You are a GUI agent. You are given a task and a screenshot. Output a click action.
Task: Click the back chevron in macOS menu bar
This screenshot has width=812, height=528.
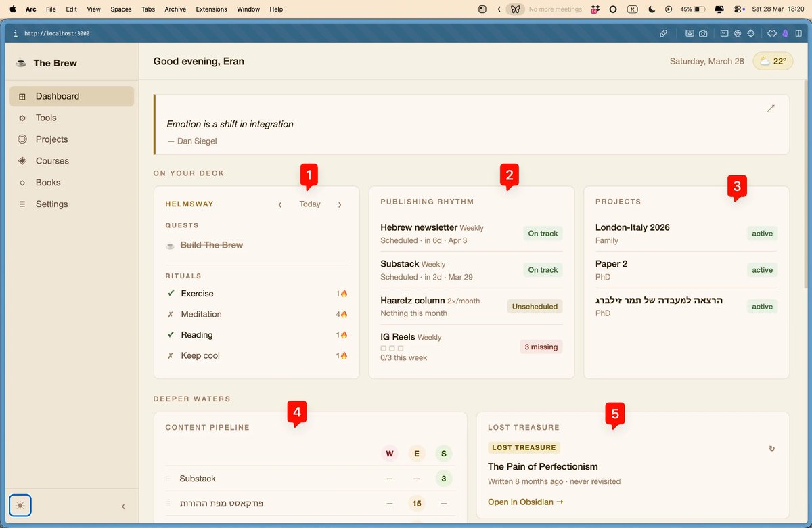pyautogui.click(x=499, y=9)
